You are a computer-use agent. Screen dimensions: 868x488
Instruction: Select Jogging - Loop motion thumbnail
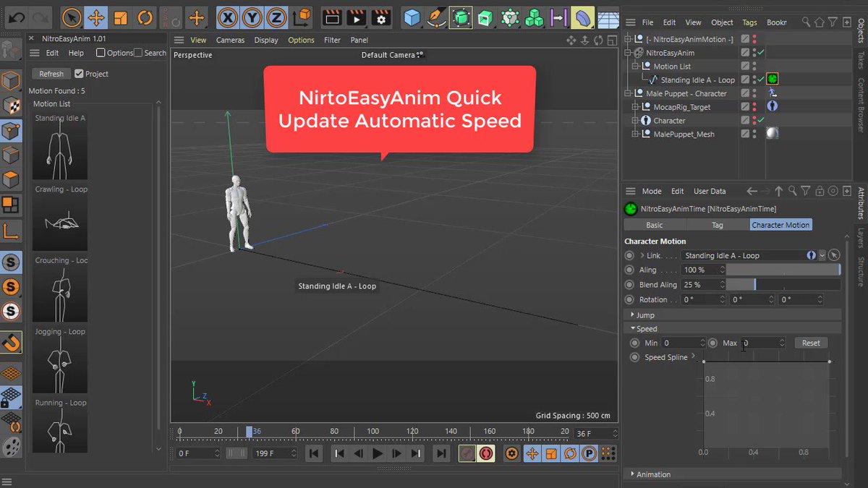[60, 365]
